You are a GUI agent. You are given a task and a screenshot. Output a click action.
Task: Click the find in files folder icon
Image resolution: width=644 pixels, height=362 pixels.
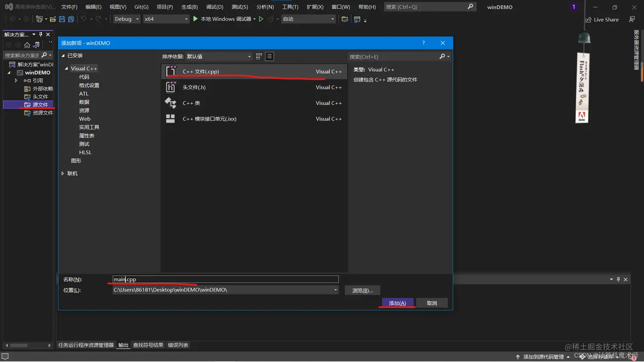point(345,19)
